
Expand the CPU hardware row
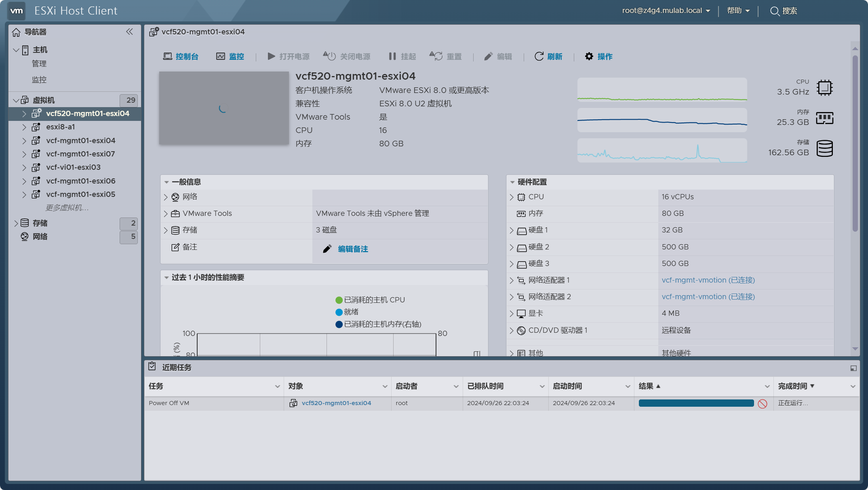[x=512, y=197]
